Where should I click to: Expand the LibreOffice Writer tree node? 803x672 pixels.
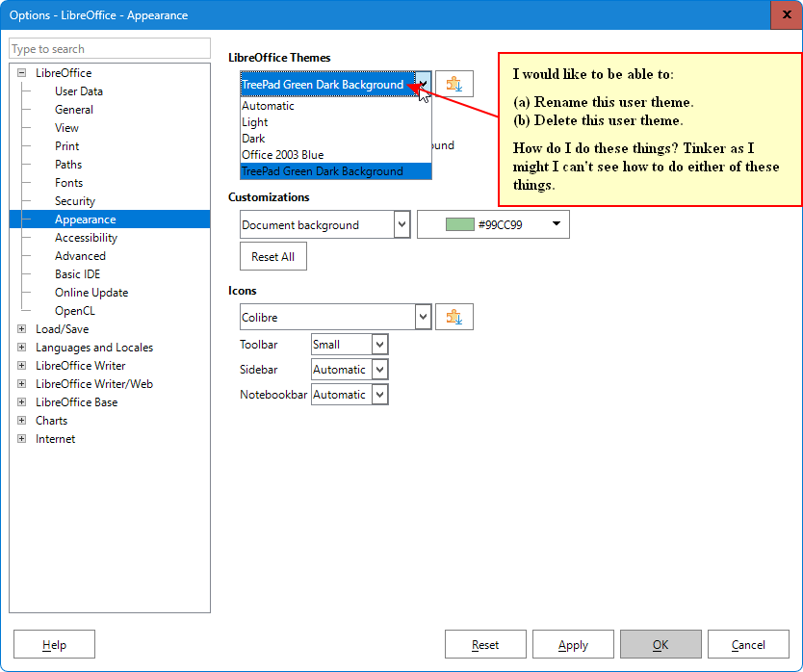21,366
